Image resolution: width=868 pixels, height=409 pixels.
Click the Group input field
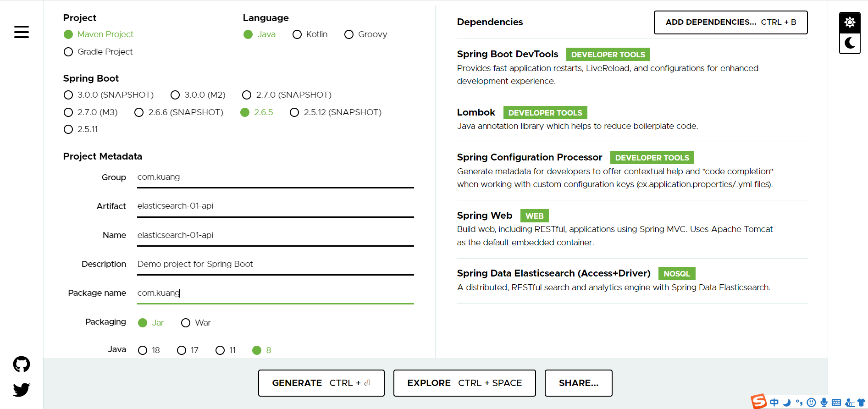coord(276,177)
